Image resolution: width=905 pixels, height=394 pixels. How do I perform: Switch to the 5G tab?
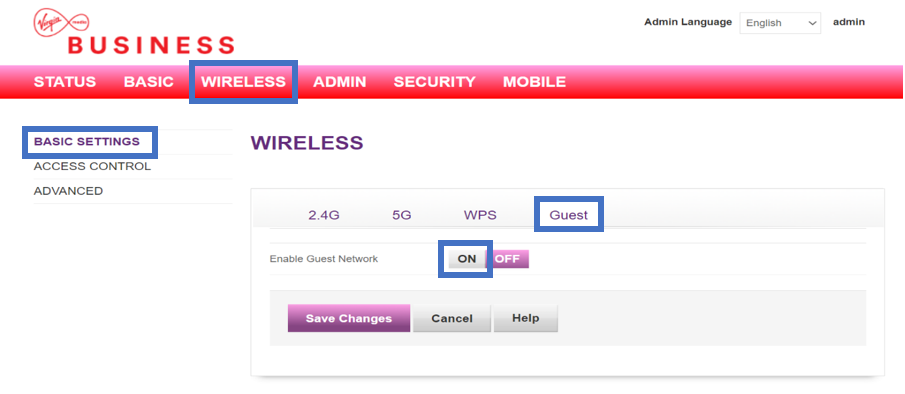click(x=402, y=216)
